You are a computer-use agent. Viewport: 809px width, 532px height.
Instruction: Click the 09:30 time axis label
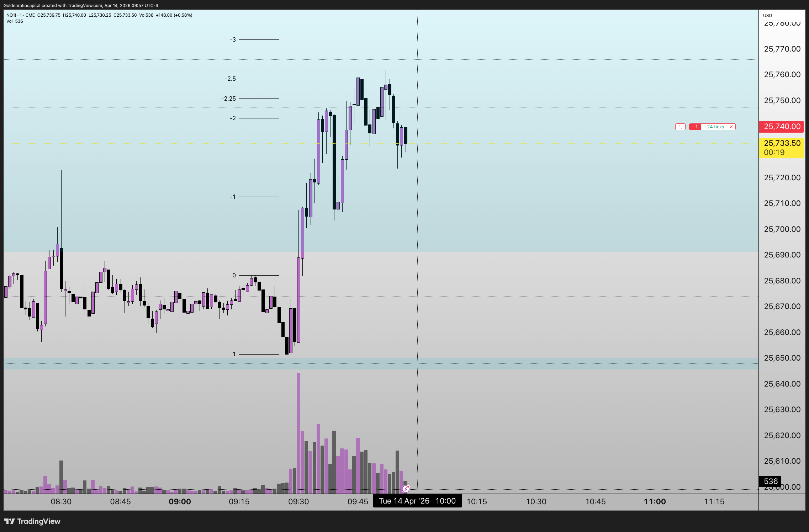click(298, 501)
